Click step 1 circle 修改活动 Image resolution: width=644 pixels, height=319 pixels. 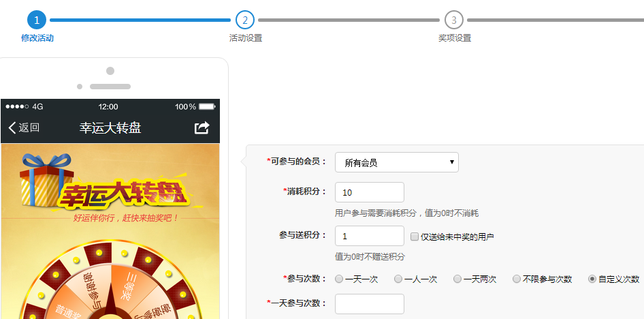point(37,20)
